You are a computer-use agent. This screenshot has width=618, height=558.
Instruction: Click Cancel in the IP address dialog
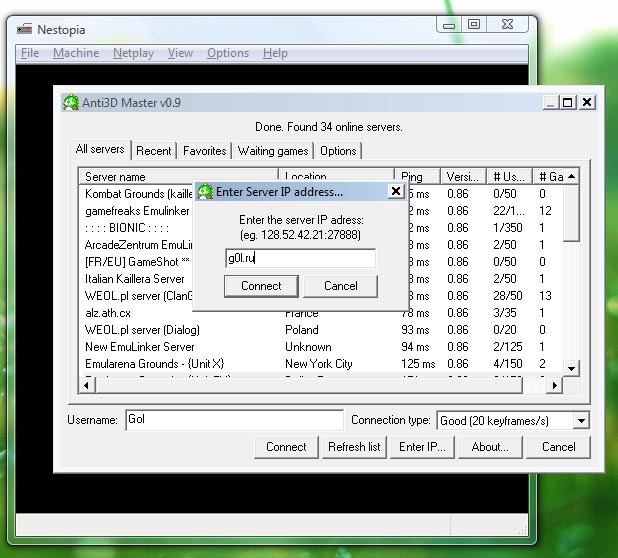341,286
